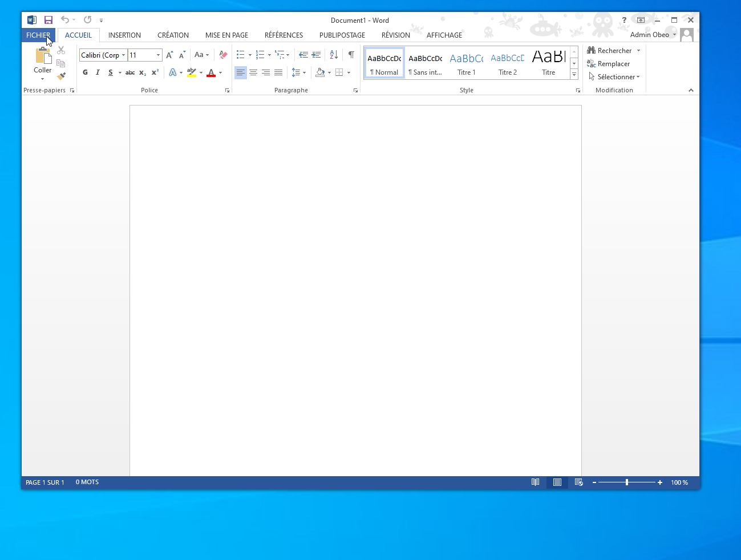This screenshot has width=741, height=560.
Task: Toggle strikethrough abc formatting
Action: point(130,72)
